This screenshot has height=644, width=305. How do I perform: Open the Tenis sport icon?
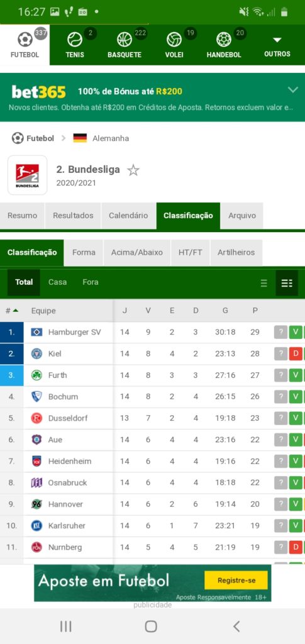(75, 40)
